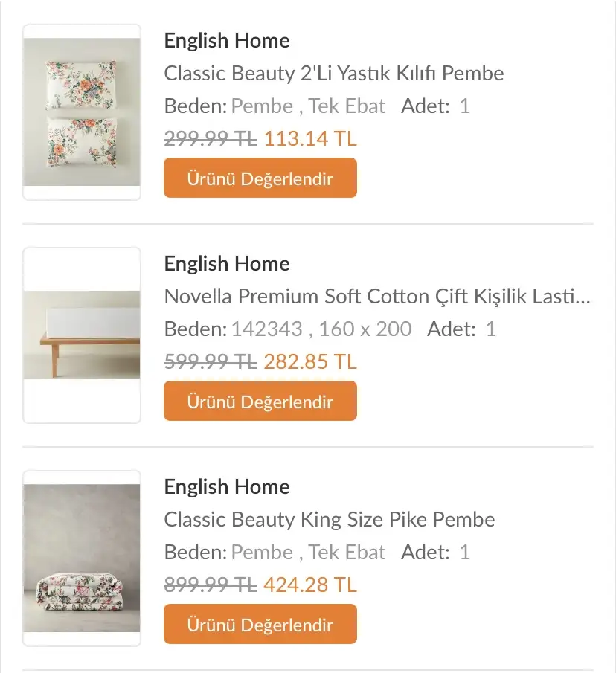Open Classic Beauty 2'Li Yastık Kılıfı Pembe title
This screenshot has width=616, height=673.
coord(334,73)
